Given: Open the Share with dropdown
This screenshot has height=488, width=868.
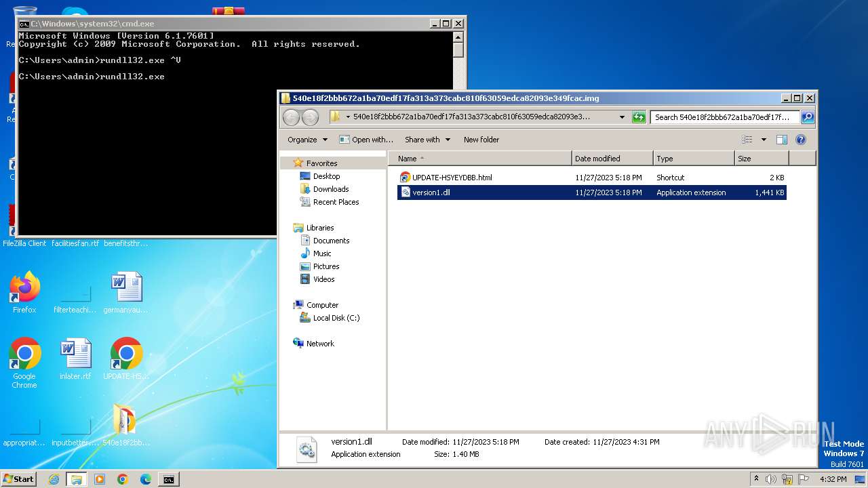Looking at the screenshot, I should (427, 140).
